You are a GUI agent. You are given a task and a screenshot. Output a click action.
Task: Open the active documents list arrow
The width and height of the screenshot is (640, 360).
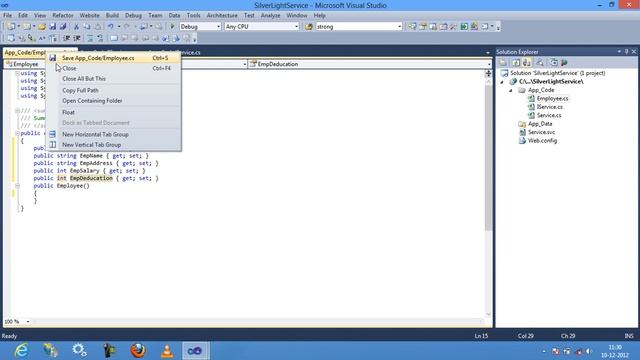(x=488, y=53)
